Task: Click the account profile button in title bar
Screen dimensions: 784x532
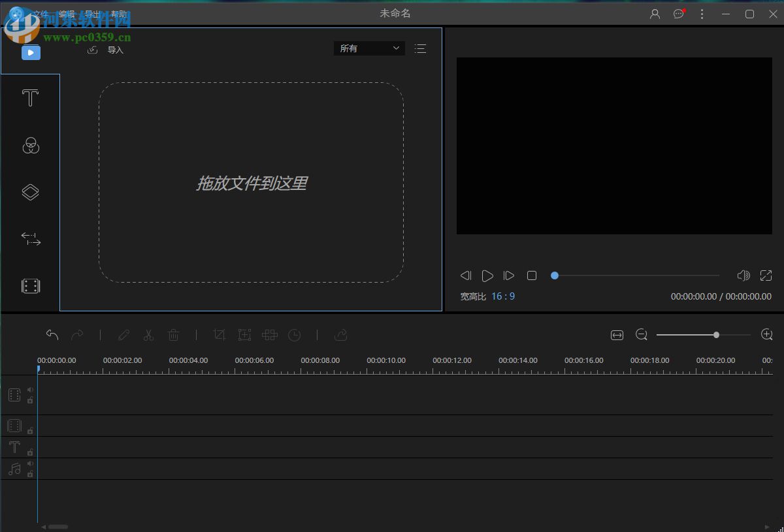Action: [x=655, y=13]
